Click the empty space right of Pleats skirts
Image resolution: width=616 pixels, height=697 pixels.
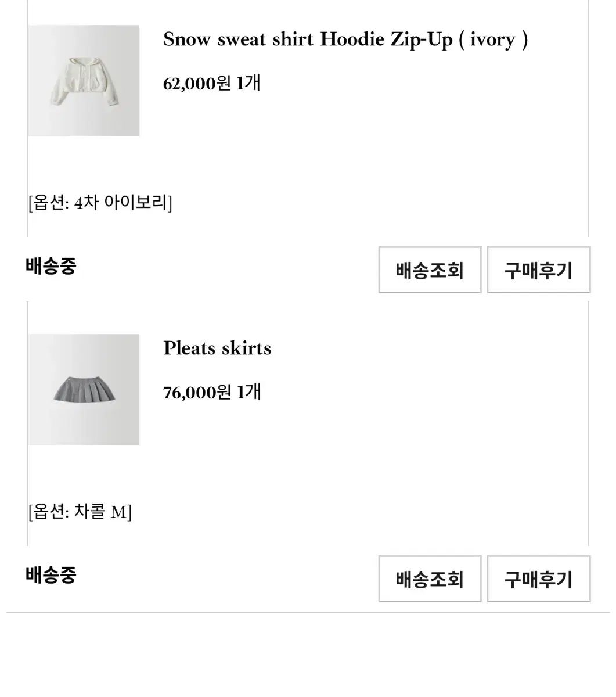point(430,348)
